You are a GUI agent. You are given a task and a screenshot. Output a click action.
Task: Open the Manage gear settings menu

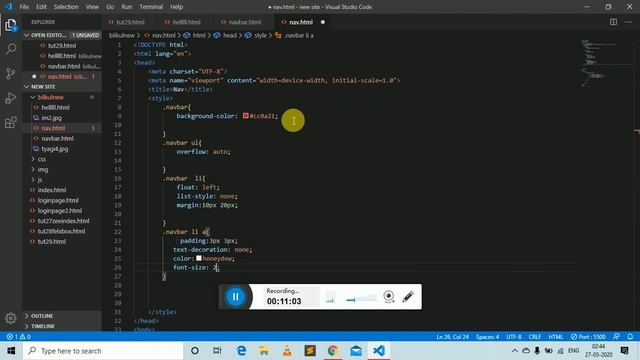click(11, 318)
